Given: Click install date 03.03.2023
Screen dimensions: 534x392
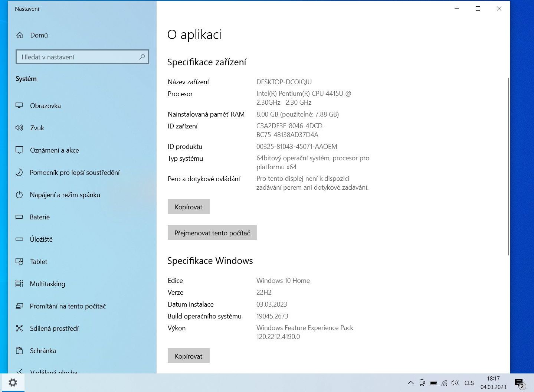Looking at the screenshot, I should pyautogui.click(x=272, y=304).
